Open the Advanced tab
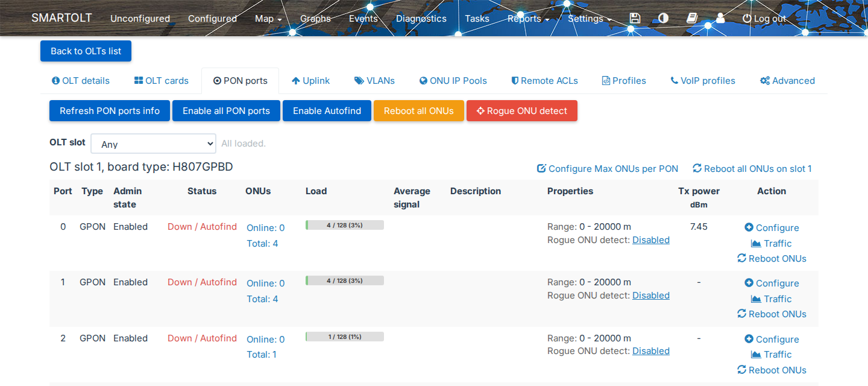868x386 pixels. coord(787,81)
